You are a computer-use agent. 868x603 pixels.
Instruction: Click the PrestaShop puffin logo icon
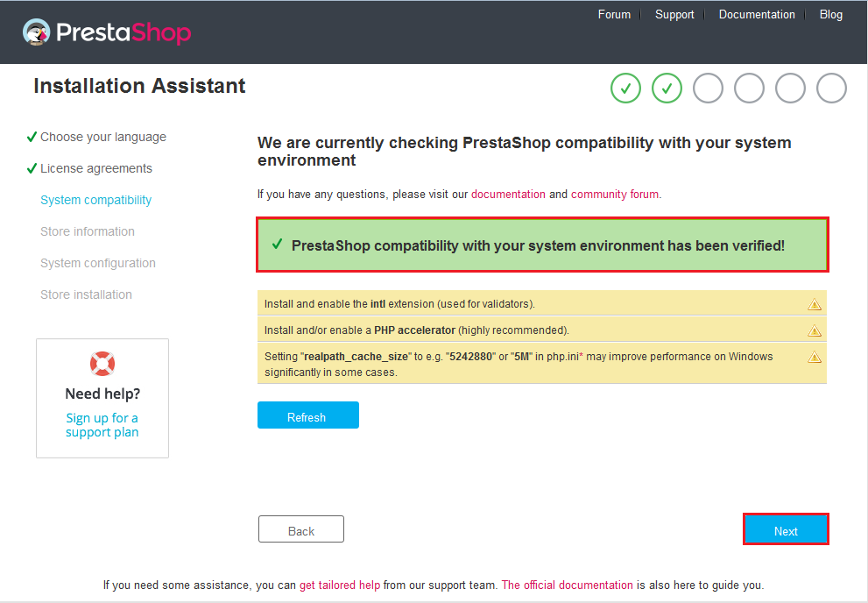click(37, 32)
